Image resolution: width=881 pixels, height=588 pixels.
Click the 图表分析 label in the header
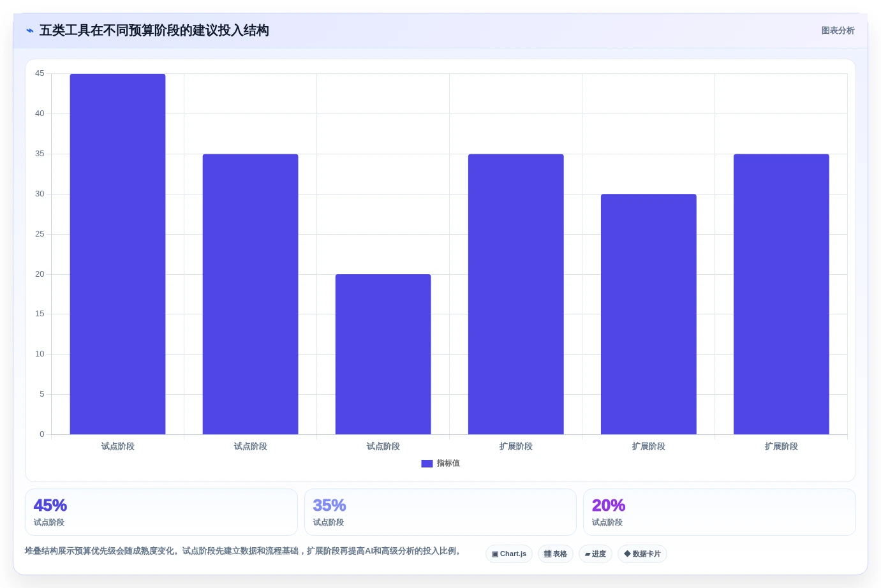coord(838,31)
